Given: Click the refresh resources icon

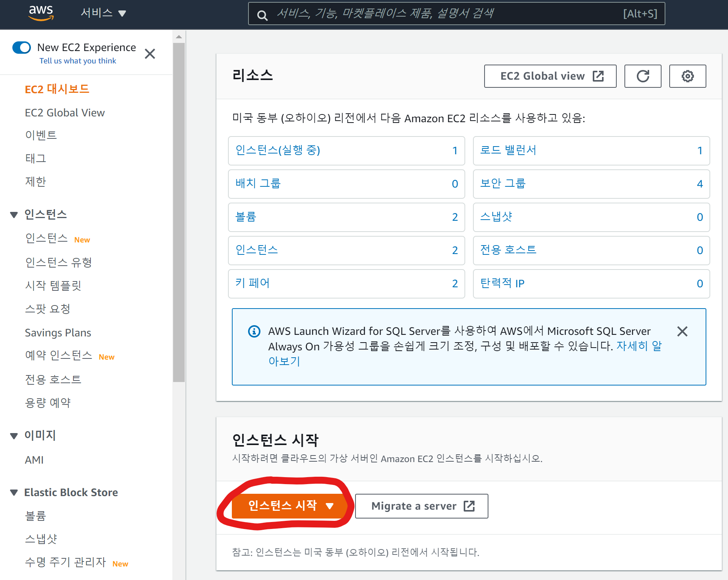Looking at the screenshot, I should pos(643,76).
